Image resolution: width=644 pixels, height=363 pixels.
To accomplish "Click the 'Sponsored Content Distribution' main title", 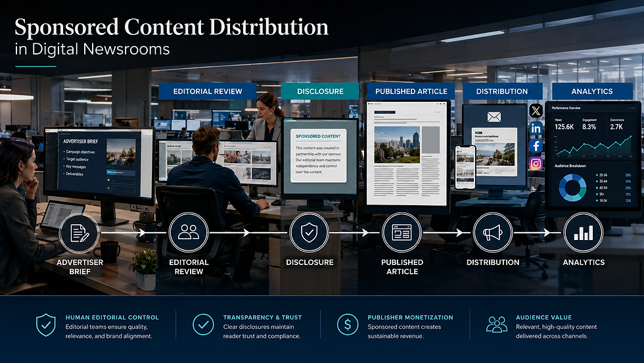I will 172,28.
